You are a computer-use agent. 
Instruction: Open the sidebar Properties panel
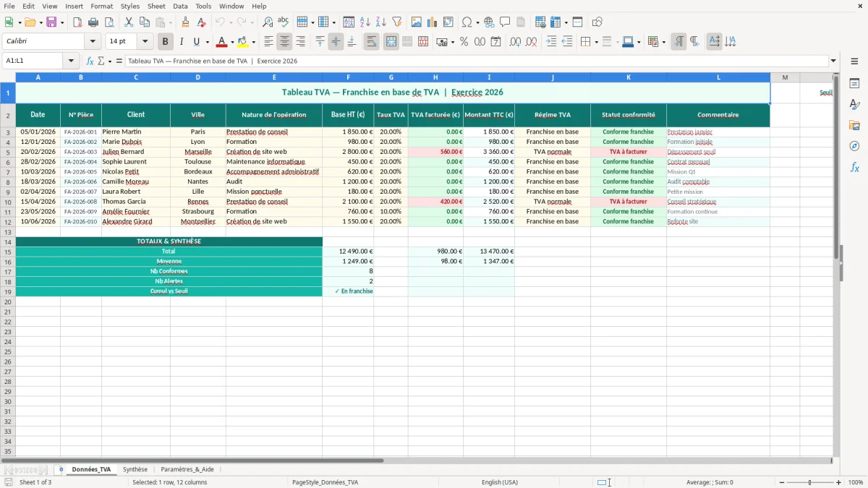[854, 83]
